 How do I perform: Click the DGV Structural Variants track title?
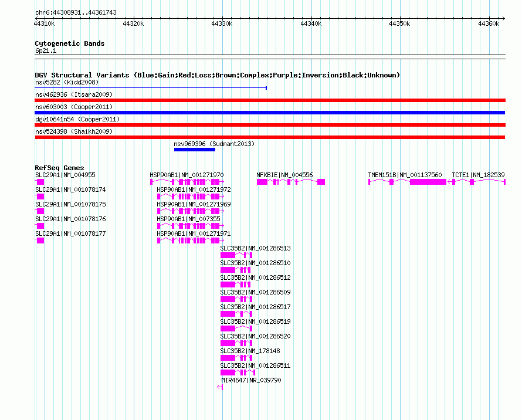(218, 75)
